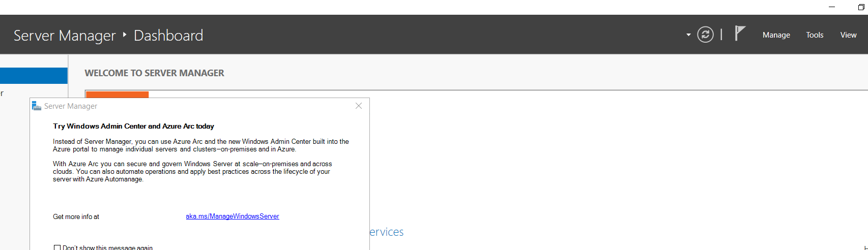The height and width of the screenshot is (250, 868).
Task: Open the View menu
Action: coord(848,35)
